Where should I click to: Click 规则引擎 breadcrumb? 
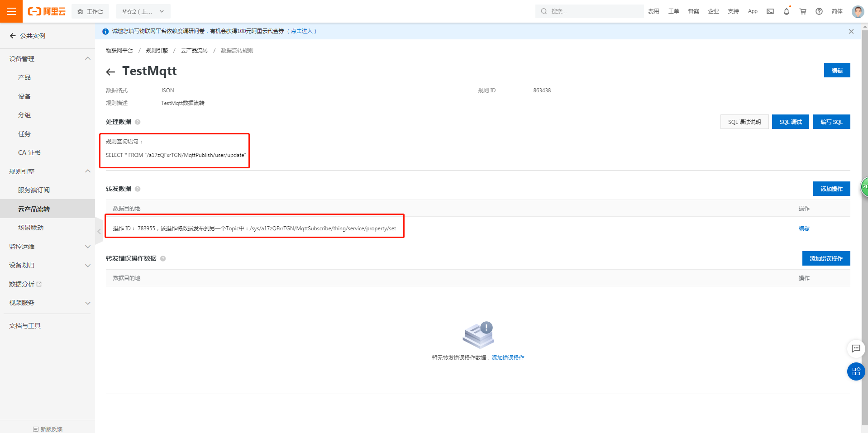pos(157,51)
